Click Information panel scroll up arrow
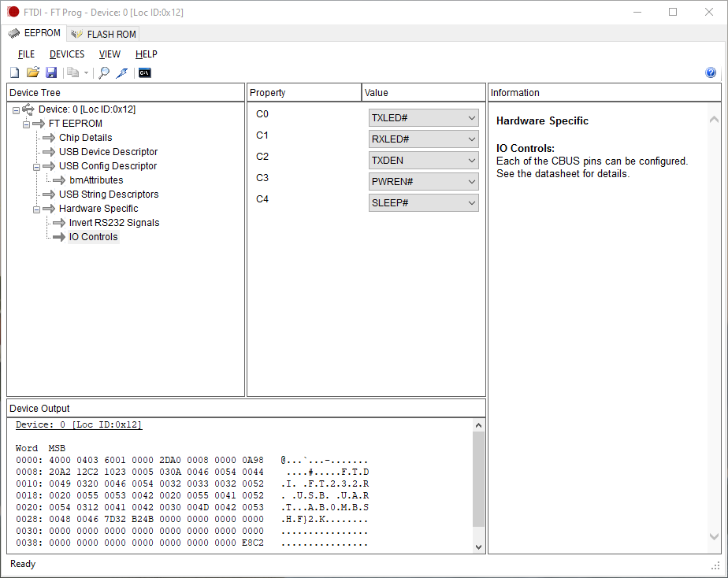The height and width of the screenshot is (578, 728). point(714,120)
